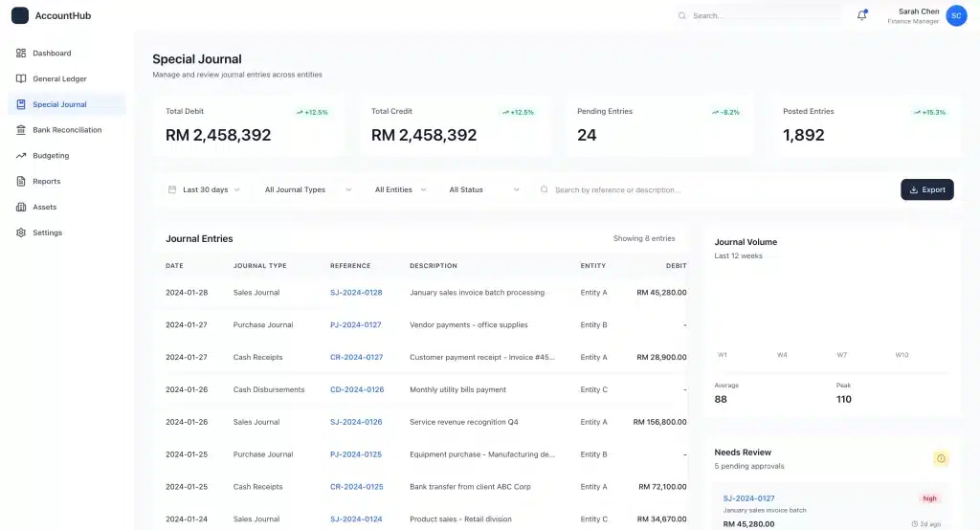Click the AccountHub logo icon
The width and height of the screenshot is (980, 530).
click(x=20, y=15)
